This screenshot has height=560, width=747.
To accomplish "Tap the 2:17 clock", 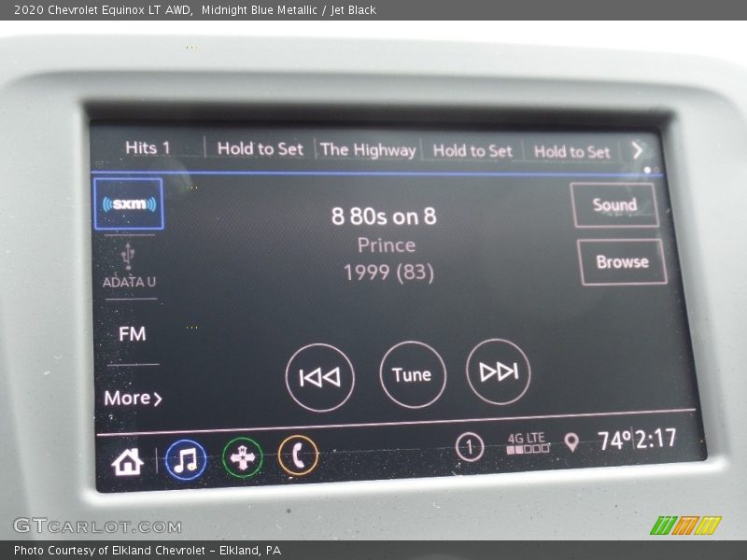I will 656,439.
